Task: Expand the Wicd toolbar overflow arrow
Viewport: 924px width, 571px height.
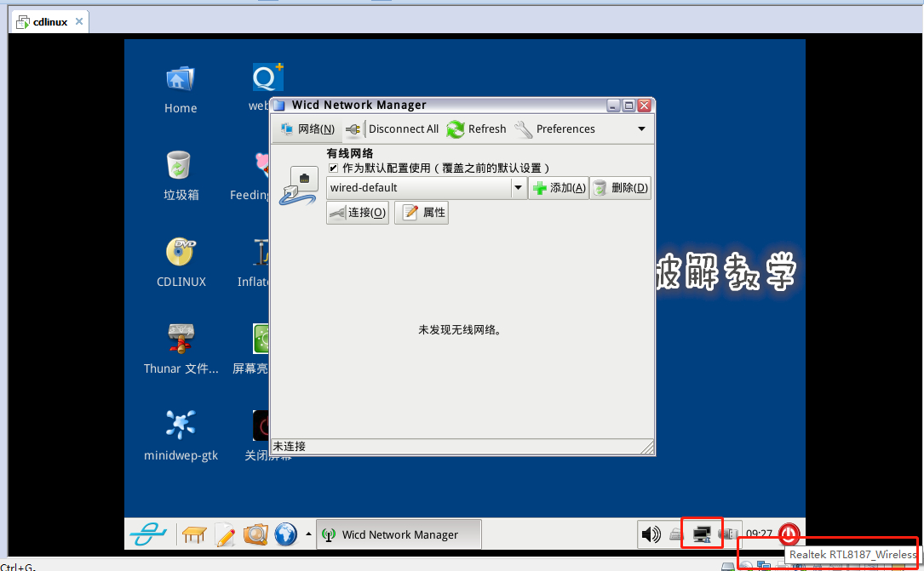Action: pos(641,128)
